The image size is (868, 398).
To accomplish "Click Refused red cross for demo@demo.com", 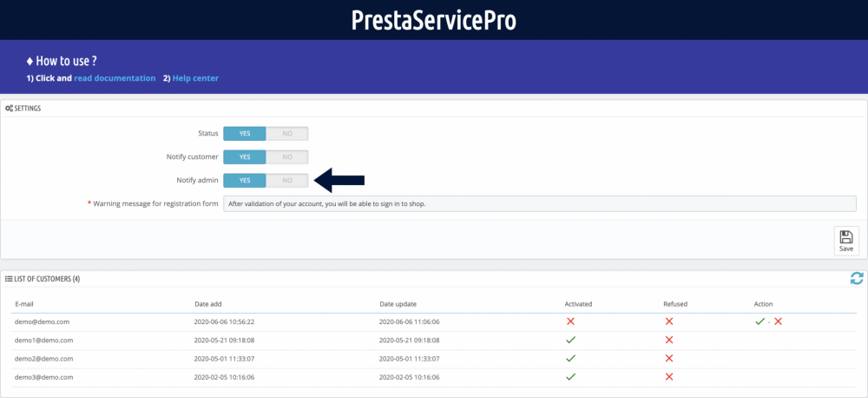I will [x=668, y=322].
